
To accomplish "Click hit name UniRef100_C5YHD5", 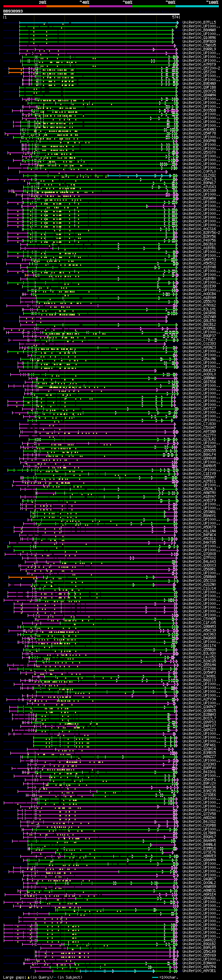I will point(199,619).
